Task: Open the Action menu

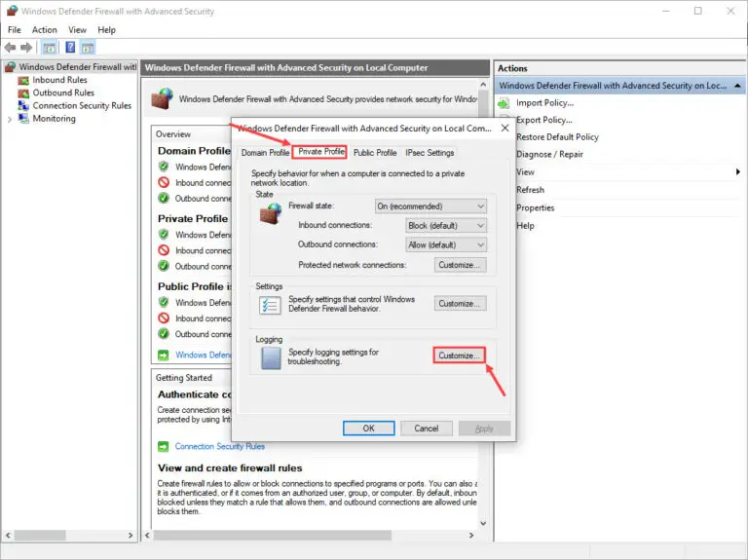Action: (45, 30)
